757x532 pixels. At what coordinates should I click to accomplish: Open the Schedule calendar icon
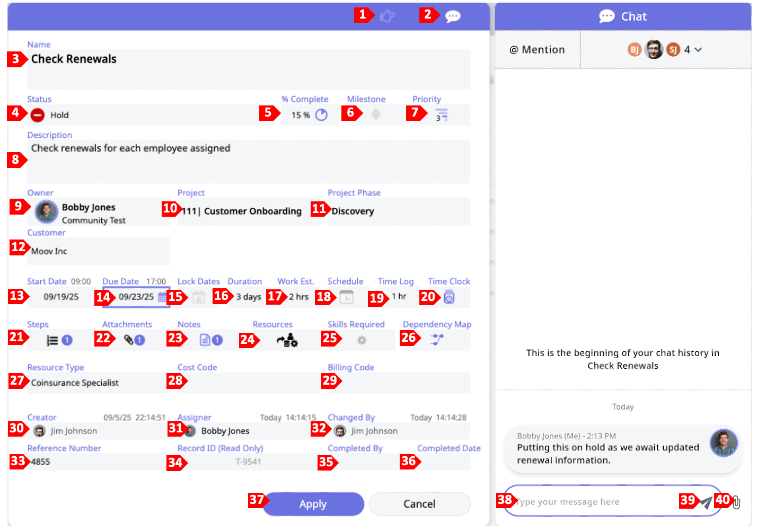tap(346, 297)
